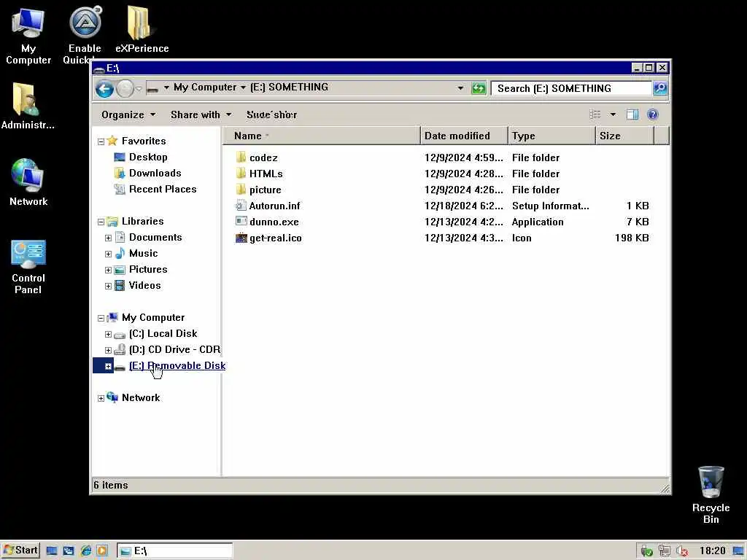
Task: Collapse My Computer tree node
Action: 101,318
